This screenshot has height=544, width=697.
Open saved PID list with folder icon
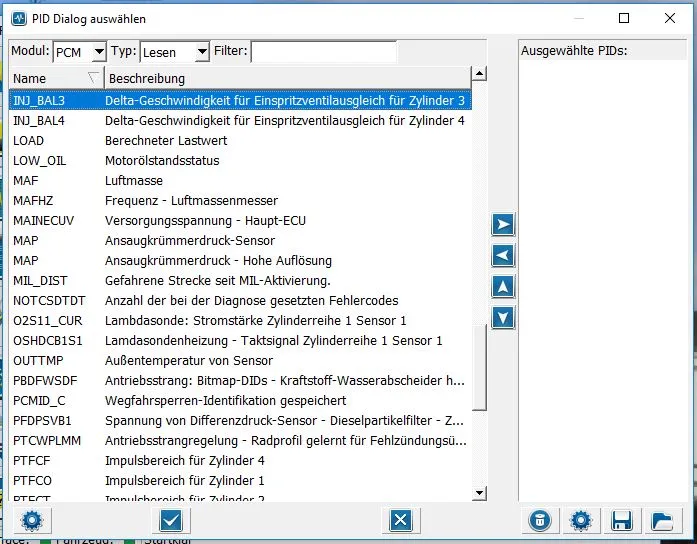coord(662,520)
